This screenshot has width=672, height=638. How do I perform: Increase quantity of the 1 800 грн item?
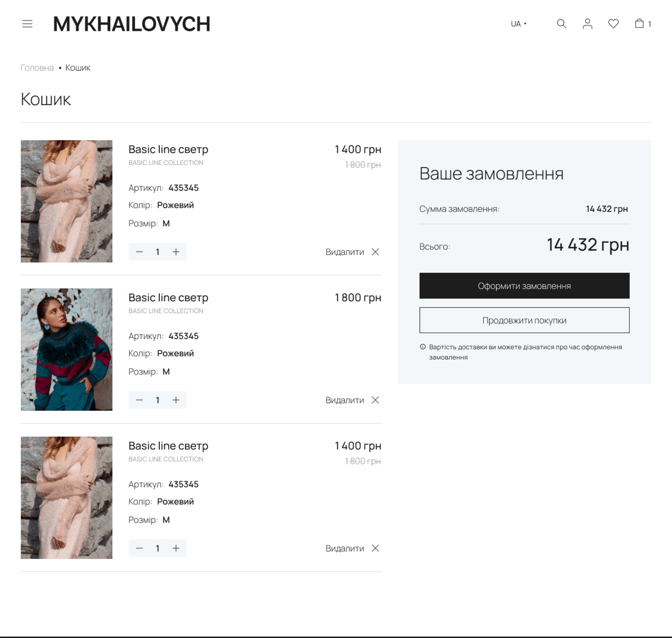[176, 400]
